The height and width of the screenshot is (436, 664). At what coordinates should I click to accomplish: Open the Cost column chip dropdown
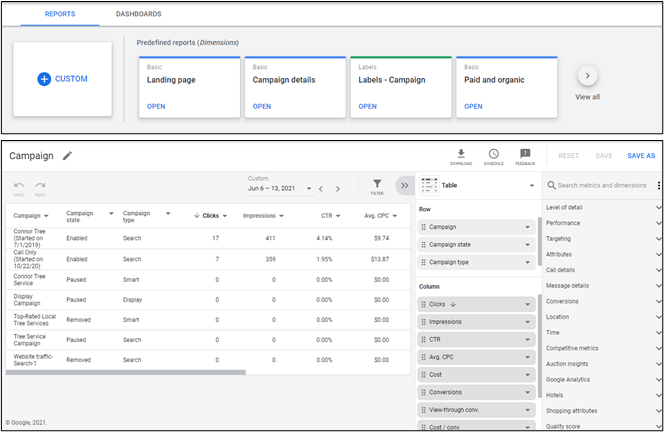528,375
